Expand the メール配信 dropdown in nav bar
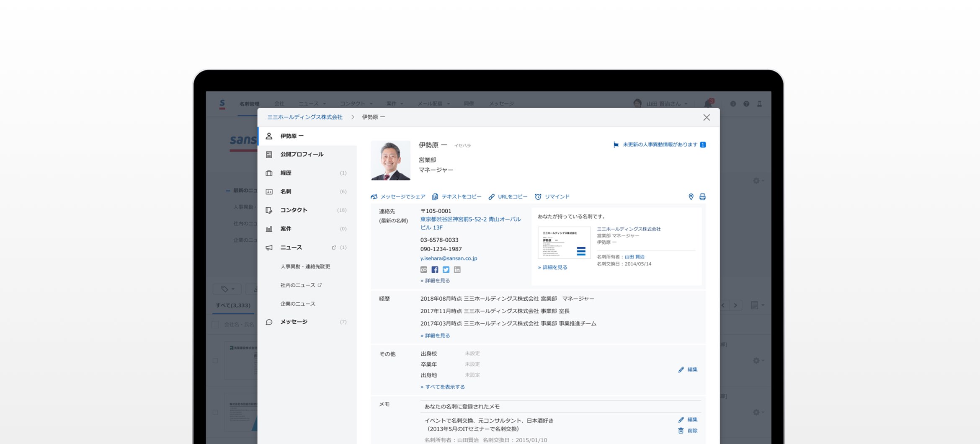This screenshot has height=444, width=980. [433, 104]
